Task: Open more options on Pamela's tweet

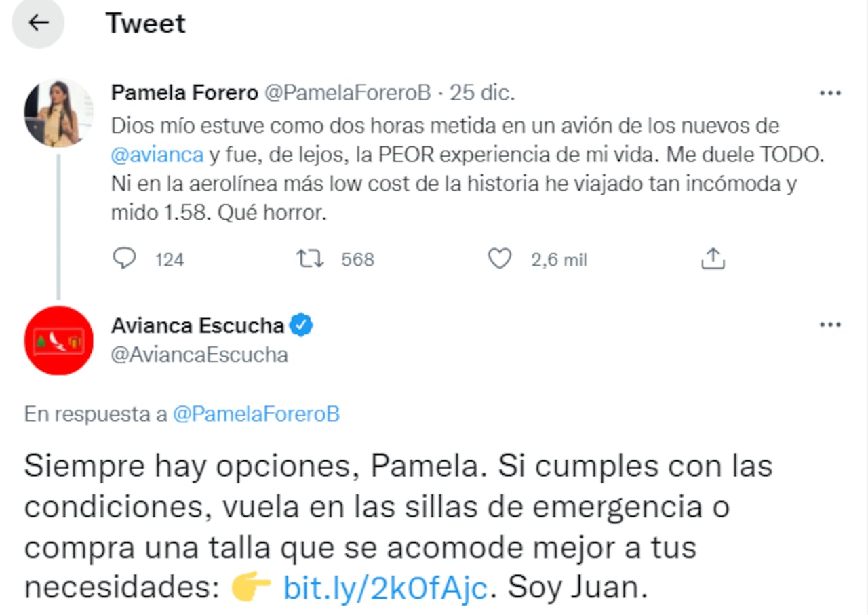Action: (830, 93)
